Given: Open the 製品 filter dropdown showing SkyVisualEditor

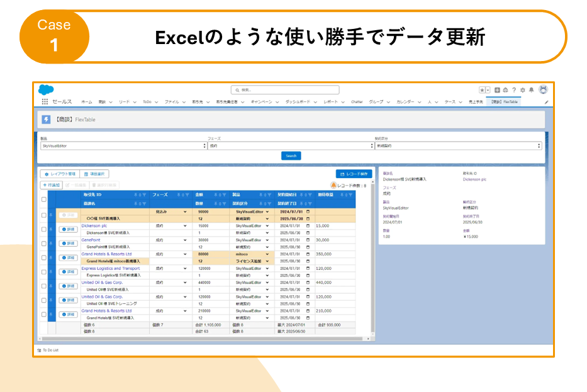Looking at the screenshot, I should pos(123,146).
